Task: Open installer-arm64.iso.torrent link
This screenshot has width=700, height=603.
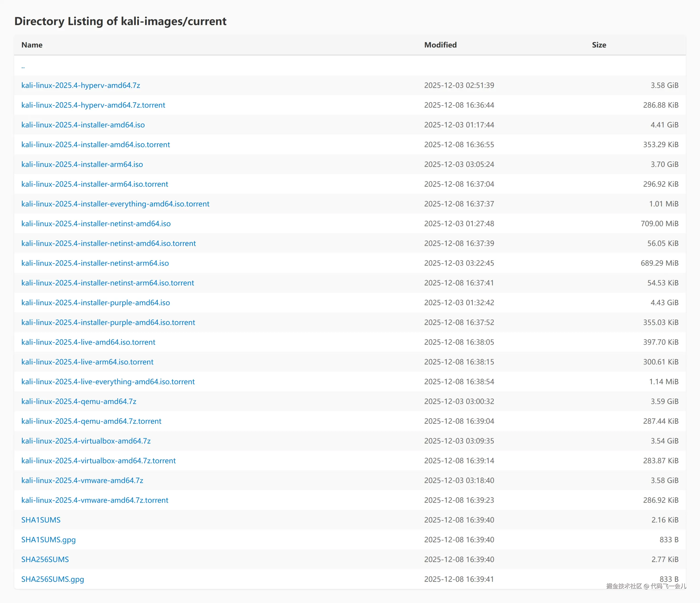Action: tap(95, 184)
